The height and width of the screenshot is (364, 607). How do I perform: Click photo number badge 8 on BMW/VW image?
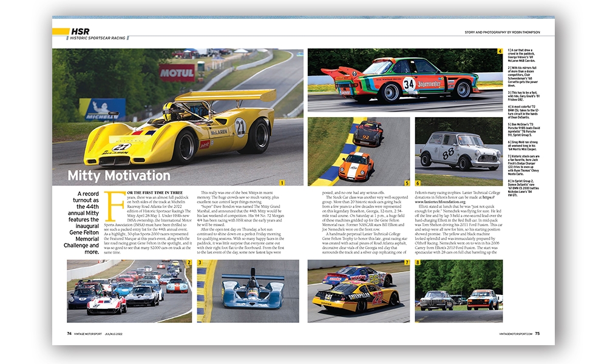418,262
